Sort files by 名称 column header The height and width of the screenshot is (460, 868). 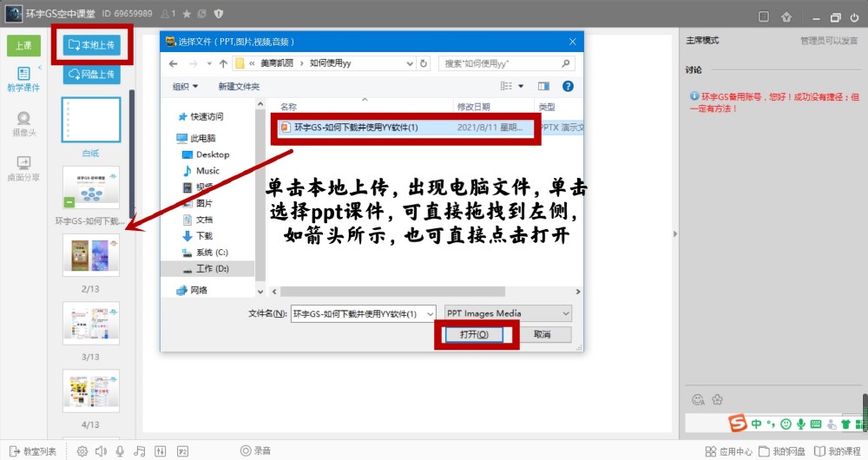coord(288,106)
